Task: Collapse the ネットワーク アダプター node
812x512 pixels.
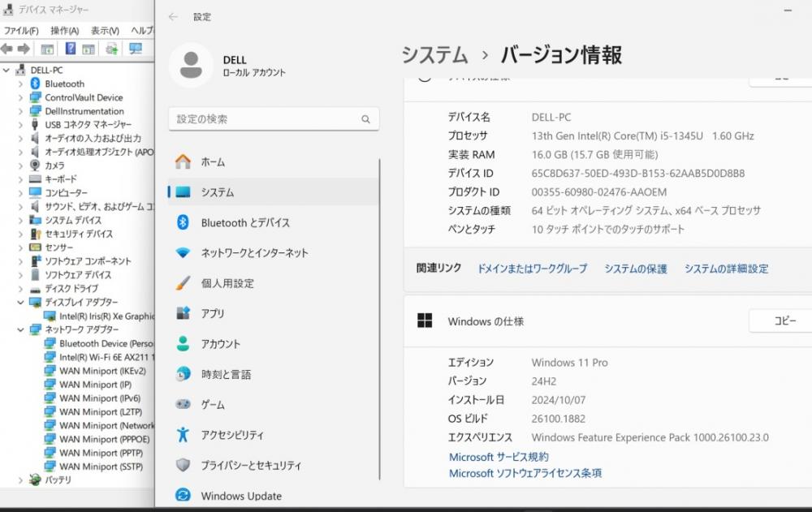Action: click(21, 329)
